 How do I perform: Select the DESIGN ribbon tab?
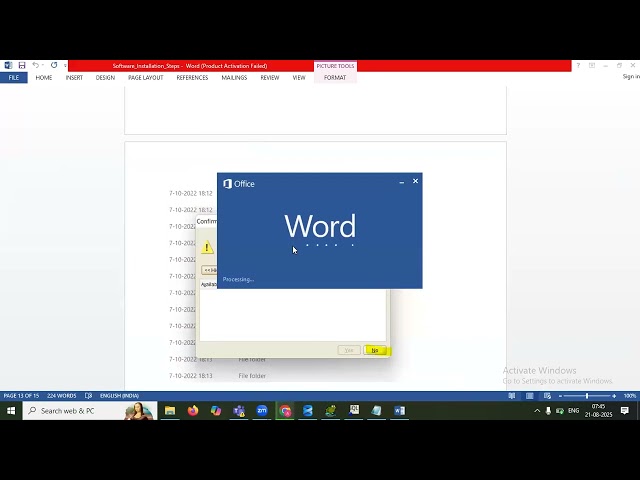coord(105,78)
